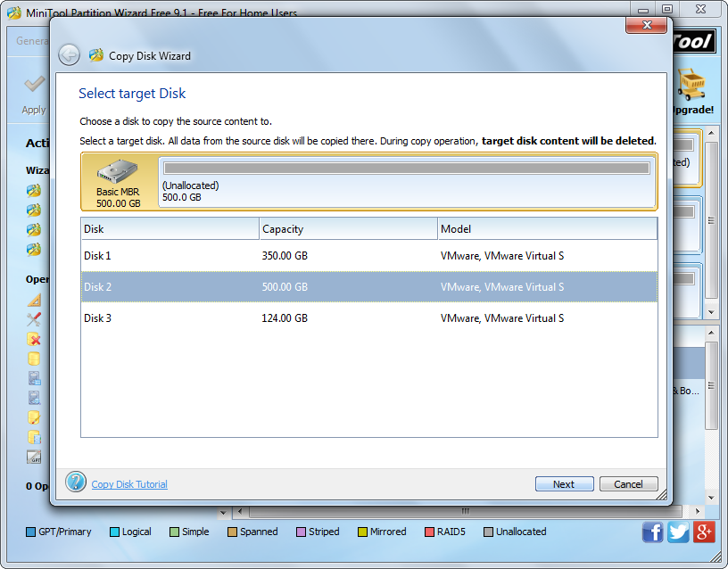Click the up arrow of the upper vertical scrollbar
Screen dimensions: 728x569
pyautogui.click(x=711, y=133)
